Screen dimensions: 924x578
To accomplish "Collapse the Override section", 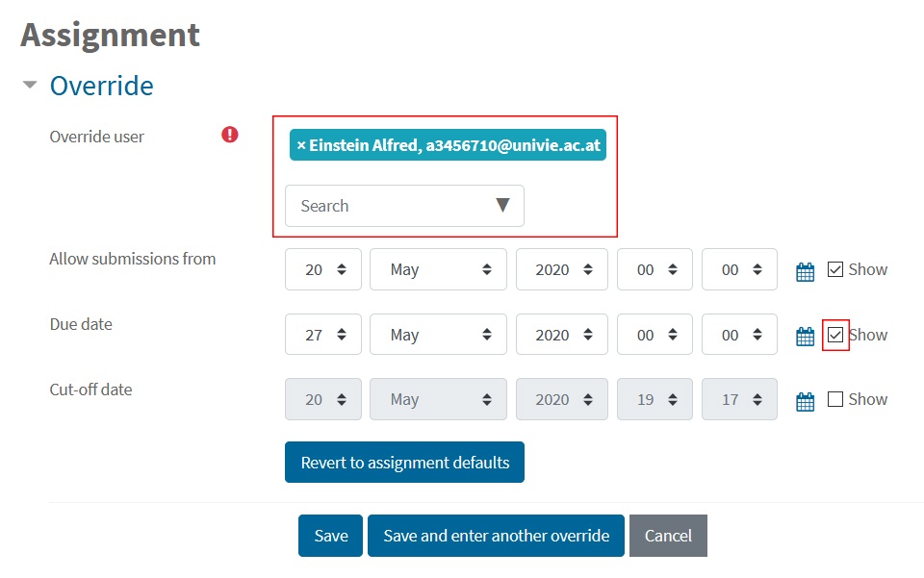I will (30, 85).
